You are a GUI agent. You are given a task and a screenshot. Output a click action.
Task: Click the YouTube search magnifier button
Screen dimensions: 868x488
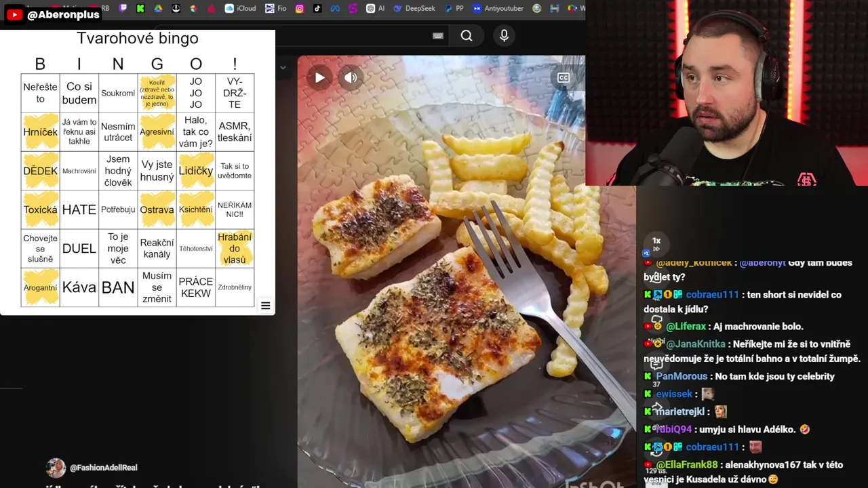pyautogui.click(x=467, y=36)
